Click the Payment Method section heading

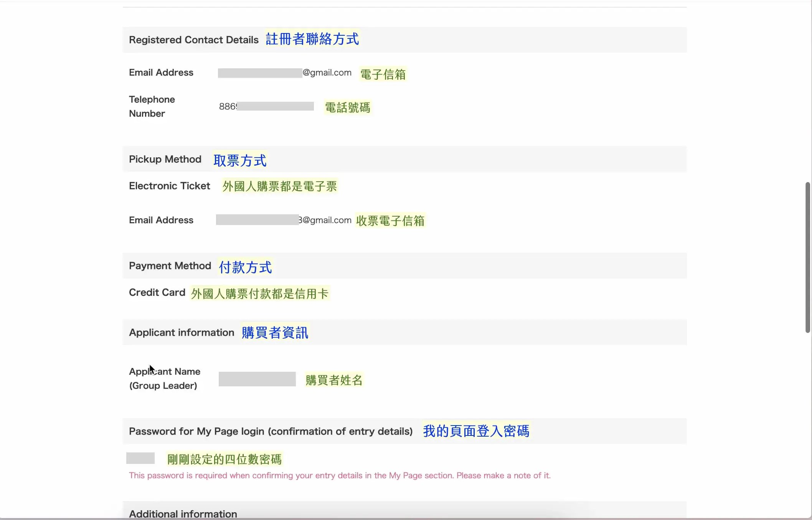pos(170,266)
